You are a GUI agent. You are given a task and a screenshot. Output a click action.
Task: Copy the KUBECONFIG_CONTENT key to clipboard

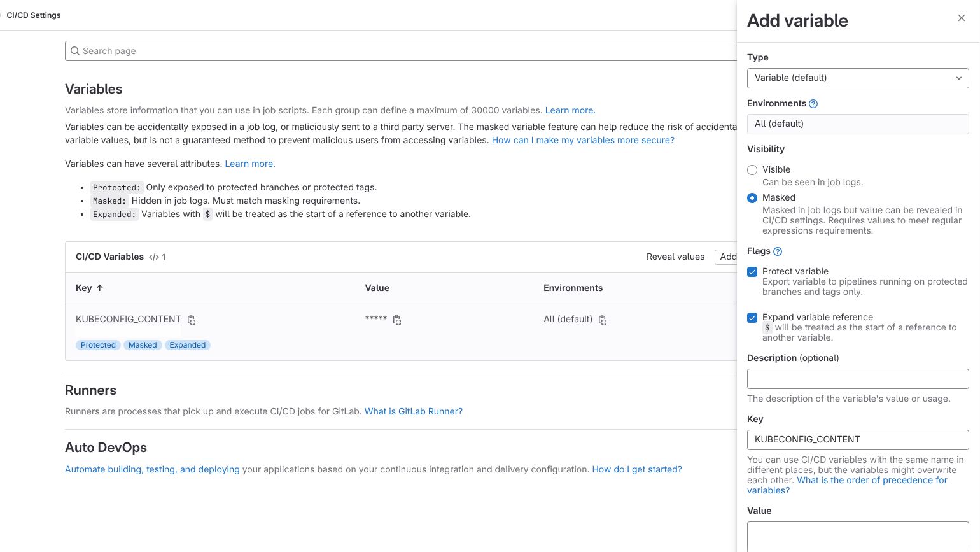click(x=192, y=320)
